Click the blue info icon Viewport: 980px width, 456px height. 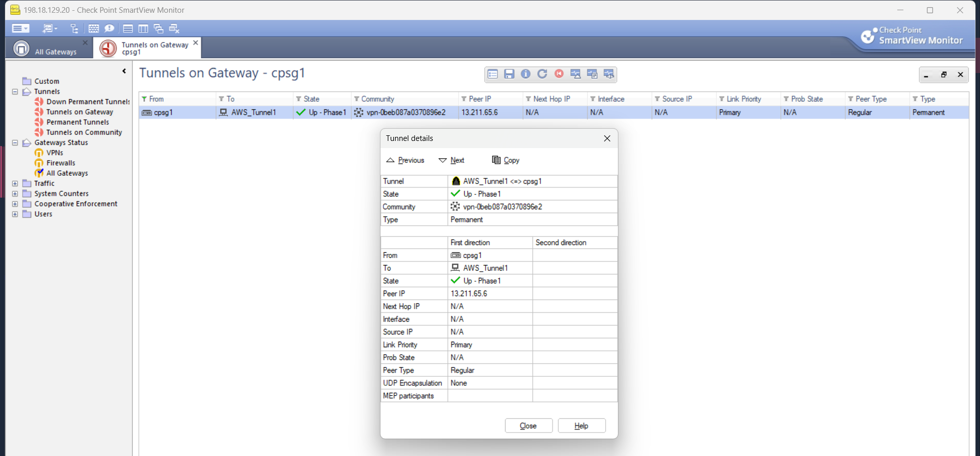coord(525,74)
